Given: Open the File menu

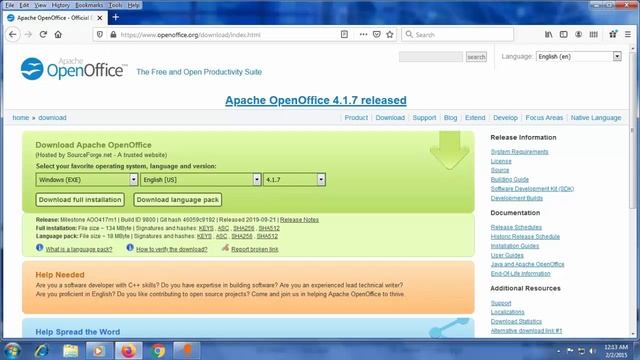Looking at the screenshot, I should pyautogui.click(x=9, y=5).
